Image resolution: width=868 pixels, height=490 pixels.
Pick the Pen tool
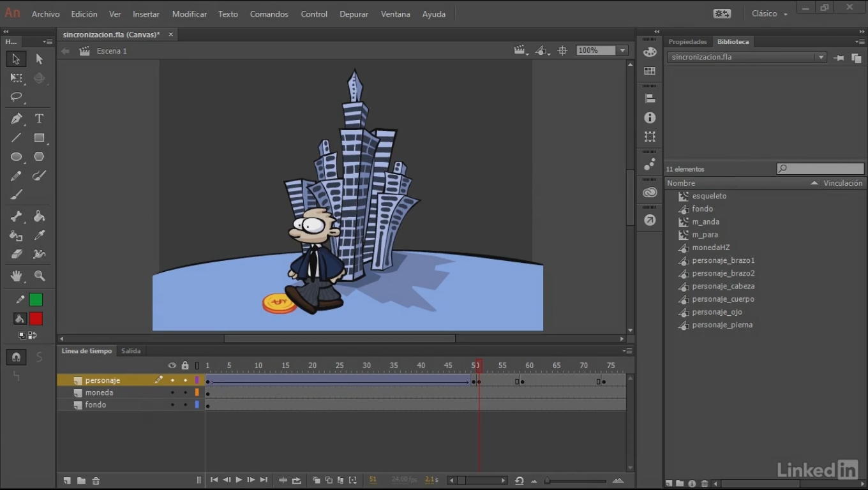pos(15,118)
